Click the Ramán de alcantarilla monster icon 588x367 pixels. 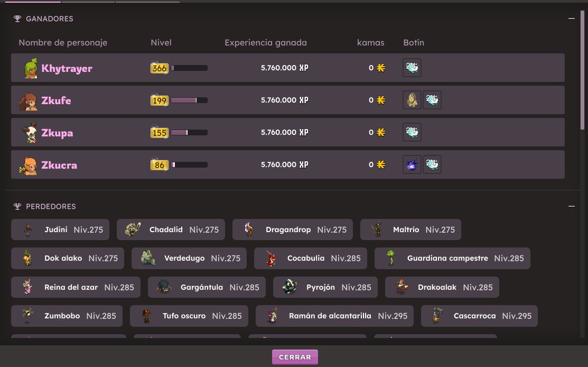(273, 316)
